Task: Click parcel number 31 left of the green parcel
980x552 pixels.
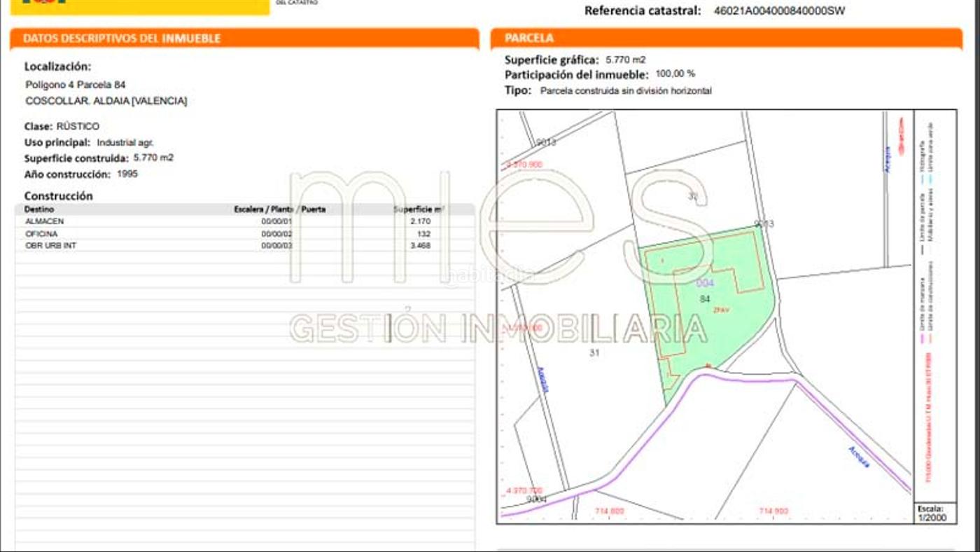Action: click(x=594, y=353)
